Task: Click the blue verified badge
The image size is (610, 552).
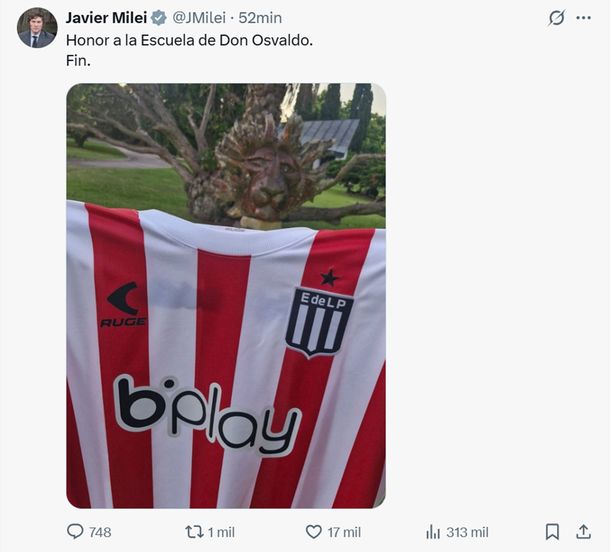Action: tap(158, 18)
